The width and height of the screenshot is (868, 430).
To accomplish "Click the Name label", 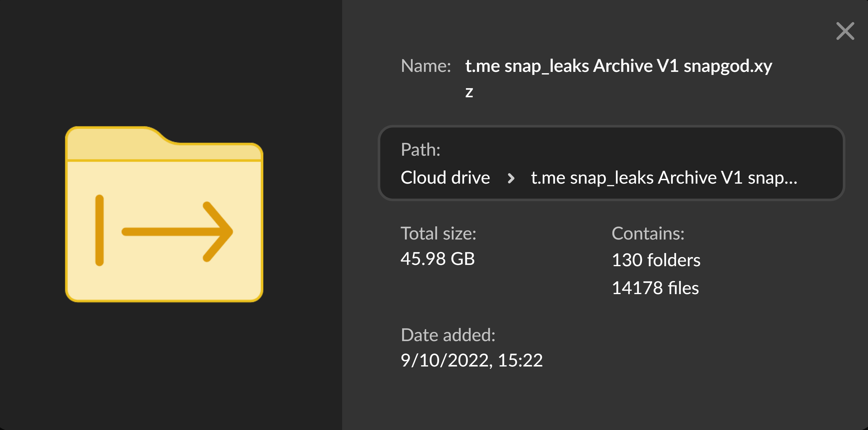I will 425,66.
